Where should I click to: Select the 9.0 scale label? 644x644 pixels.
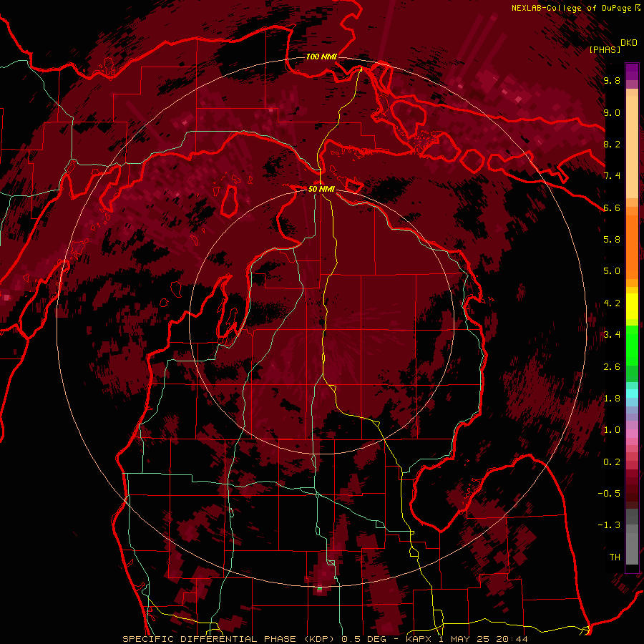[612, 112]
